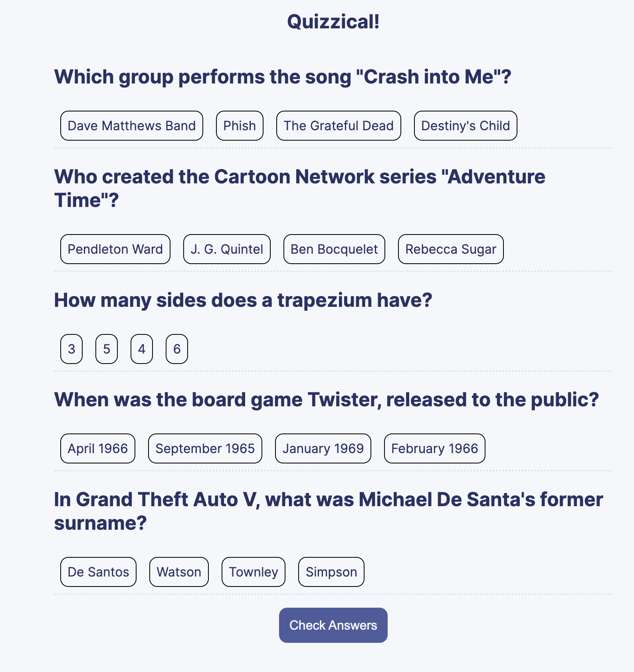634x672 pixels.
Task: Choose Phish as the answer
Action: point(240,126)
